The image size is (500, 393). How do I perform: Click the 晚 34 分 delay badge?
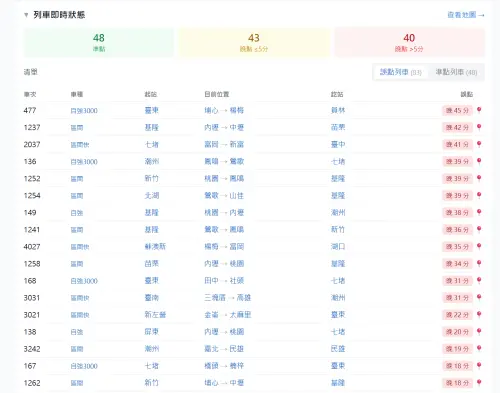pyautogui.click(x=457, y=264)
